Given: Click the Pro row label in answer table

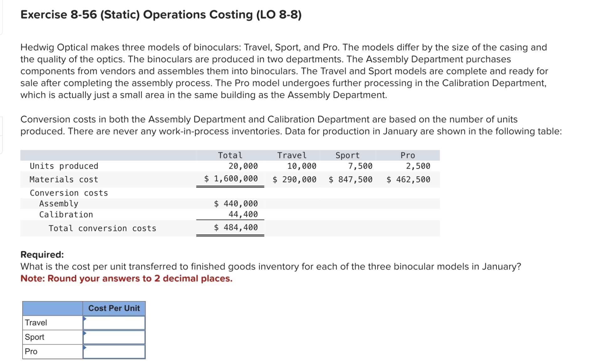Looking at the screenshot, I should [31, 351].
